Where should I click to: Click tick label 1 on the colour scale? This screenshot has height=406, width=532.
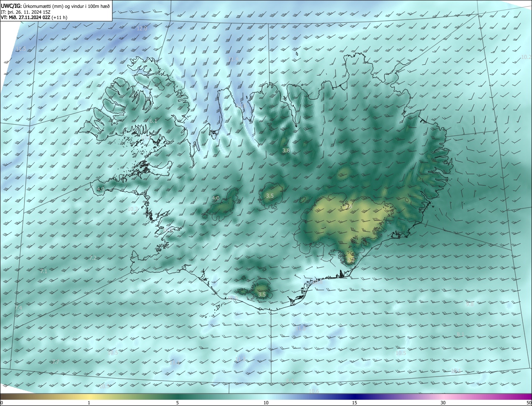coord(89,403)
